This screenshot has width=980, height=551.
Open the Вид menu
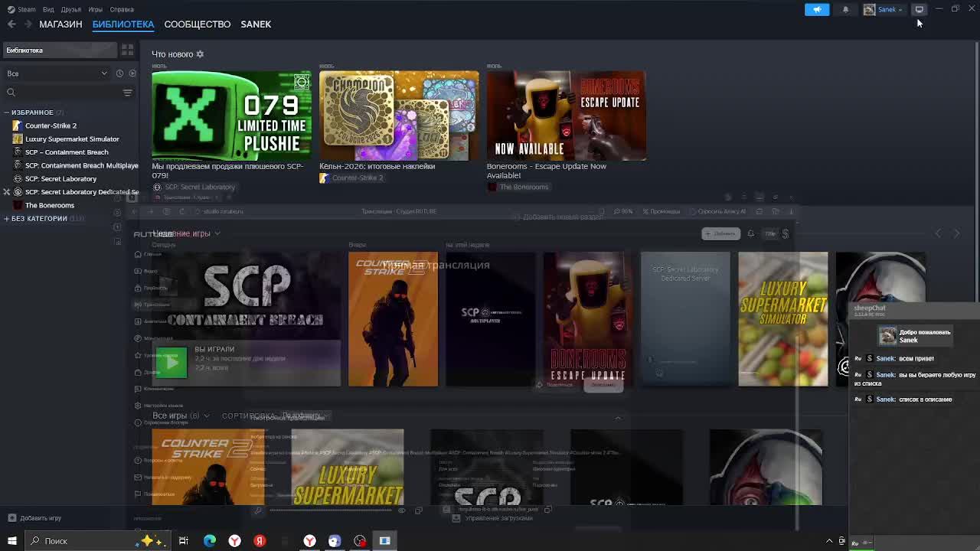click(48, 9)
